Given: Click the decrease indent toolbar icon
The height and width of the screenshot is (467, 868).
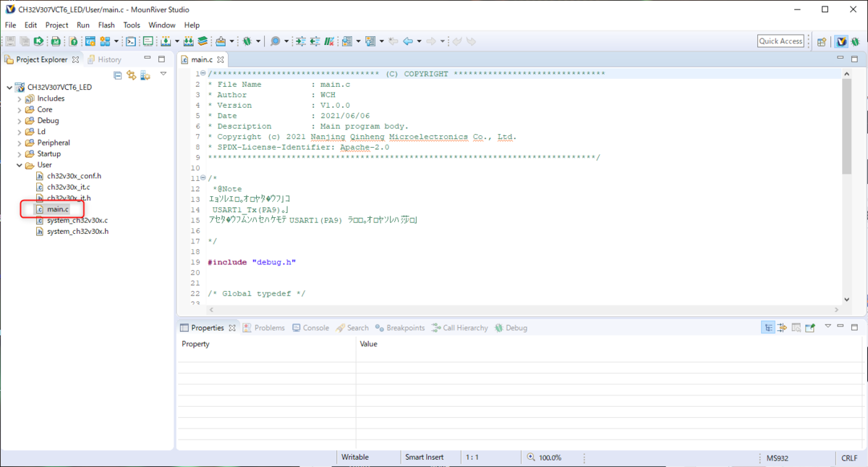Looking at the screenshot, I should click(x=315, y=41).
